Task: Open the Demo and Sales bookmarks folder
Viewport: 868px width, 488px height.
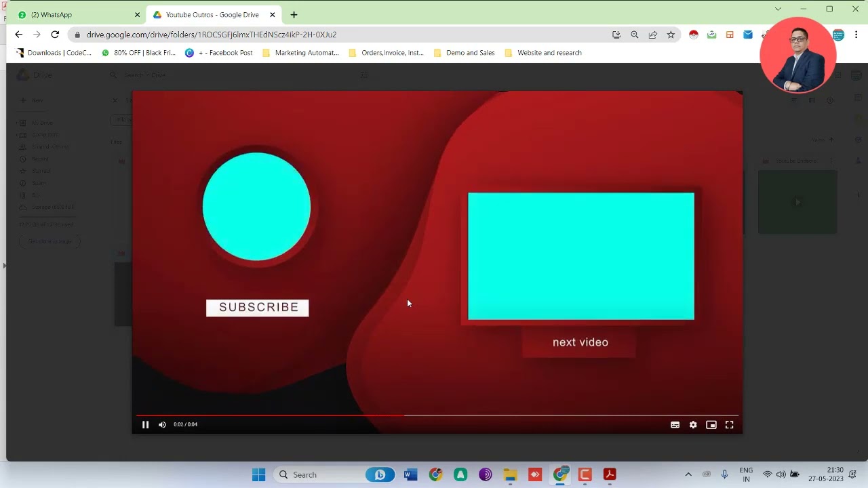Action: click(464, 52)
